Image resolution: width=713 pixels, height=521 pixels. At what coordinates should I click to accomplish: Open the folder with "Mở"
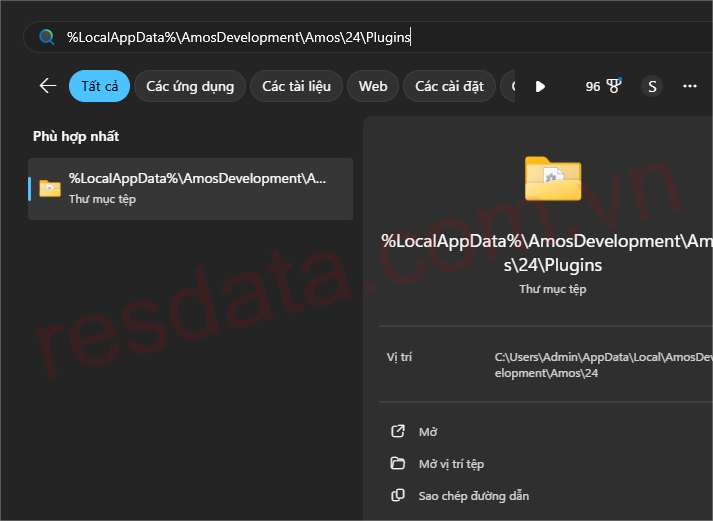pyautogui.click(x=428, y=432)
